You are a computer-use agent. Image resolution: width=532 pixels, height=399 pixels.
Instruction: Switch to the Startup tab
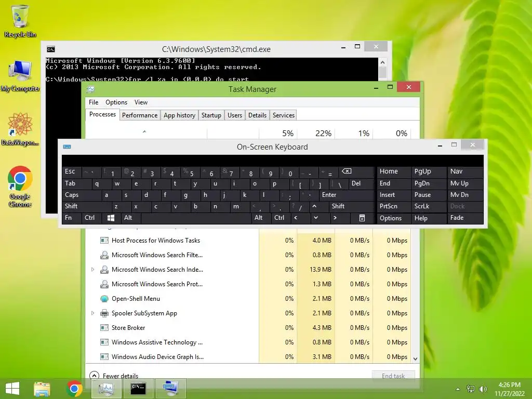[x=211, y=115]
